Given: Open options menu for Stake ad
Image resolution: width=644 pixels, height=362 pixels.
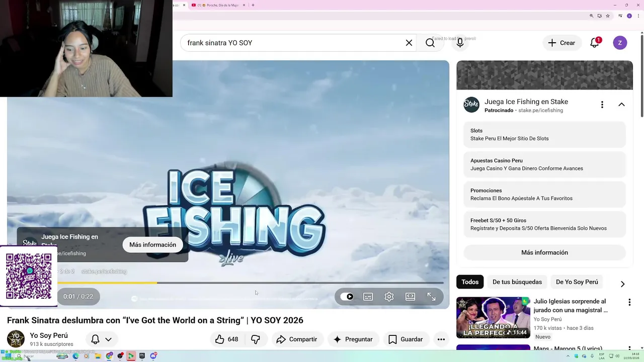Looking at the screenshot, I should click(x=602, y=105).
